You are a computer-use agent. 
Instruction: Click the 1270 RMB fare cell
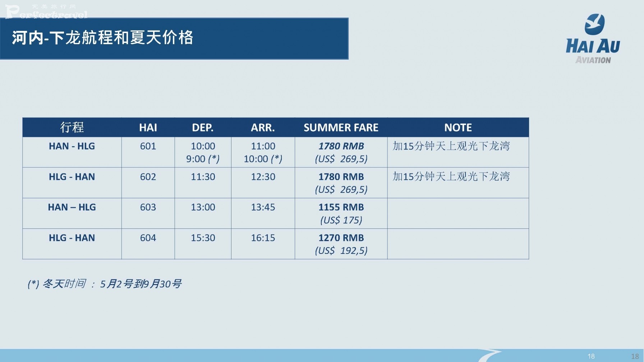[341, 244]
